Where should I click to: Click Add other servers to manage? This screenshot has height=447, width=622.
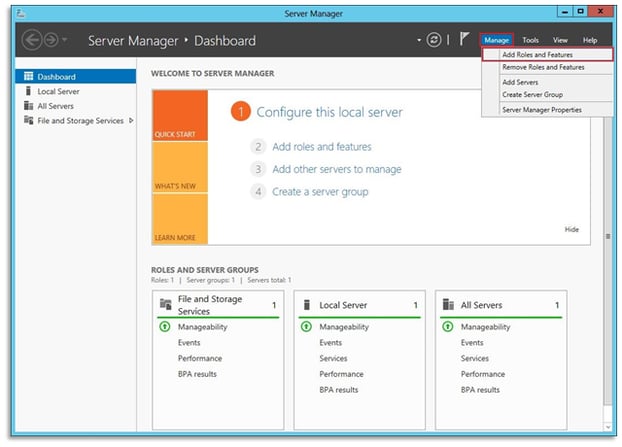coord(337,169)
